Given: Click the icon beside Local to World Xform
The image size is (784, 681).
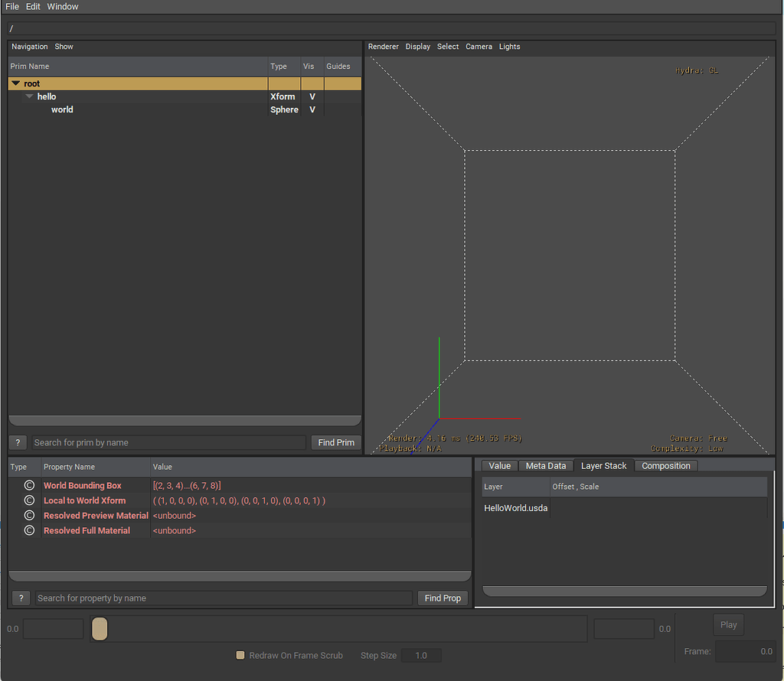Looking at the screenshot, I should pos(29,500).
